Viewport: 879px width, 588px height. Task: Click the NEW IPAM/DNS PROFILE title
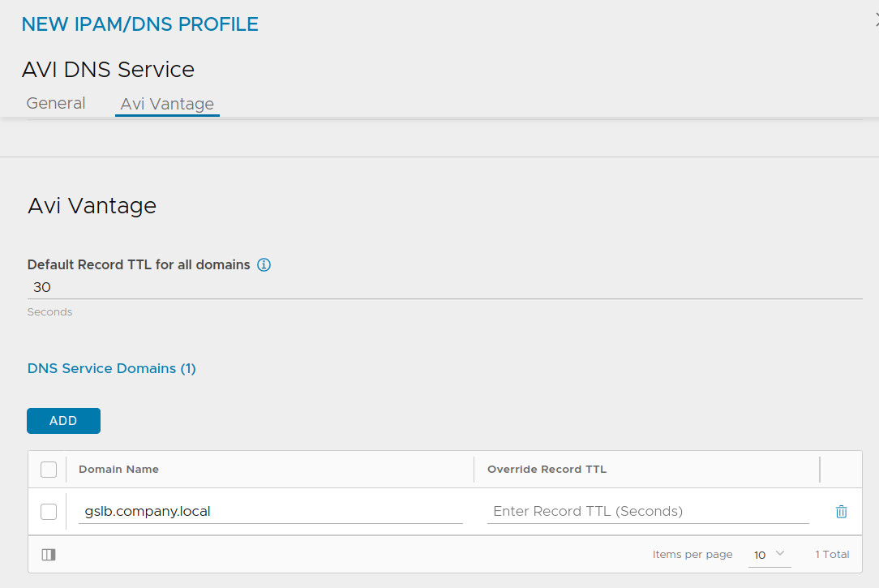click(x=139, y=24)
